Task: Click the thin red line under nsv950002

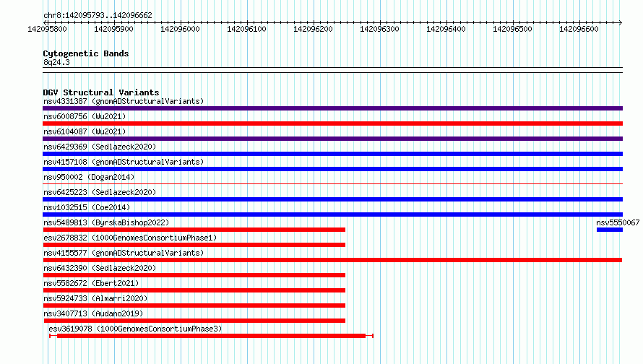Action: (332, 183)
